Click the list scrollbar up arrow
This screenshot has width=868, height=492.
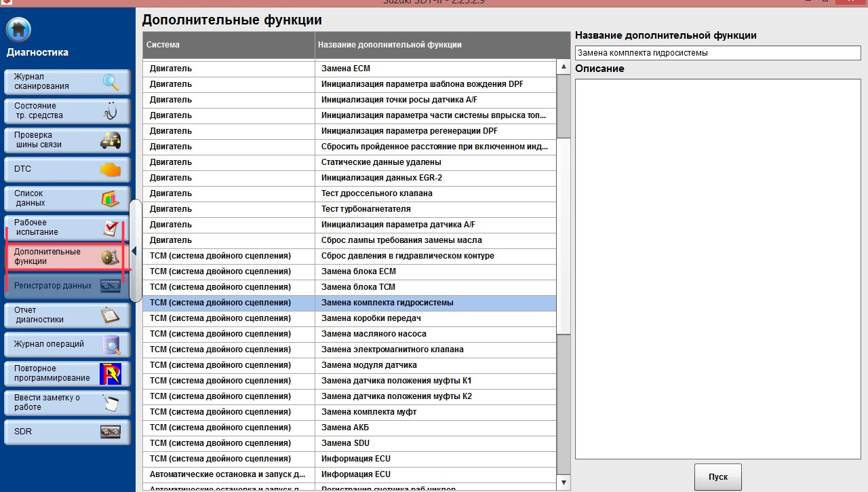[x=564, y=67]
